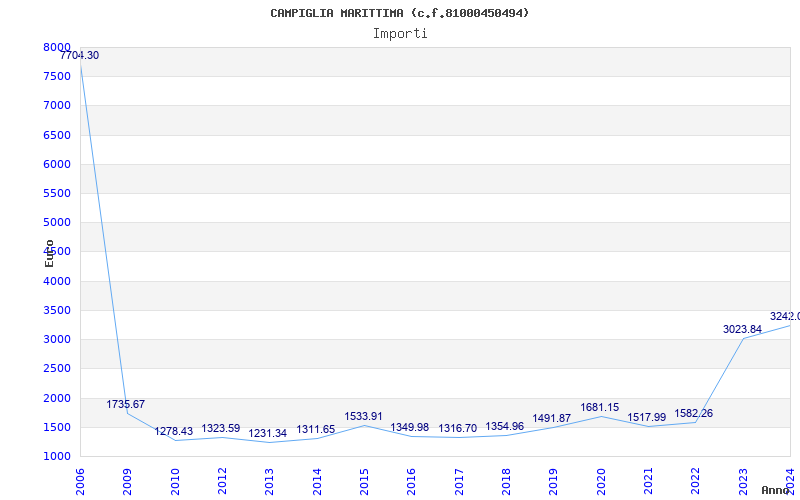Select the 3023.84 data label

(742, 330)
